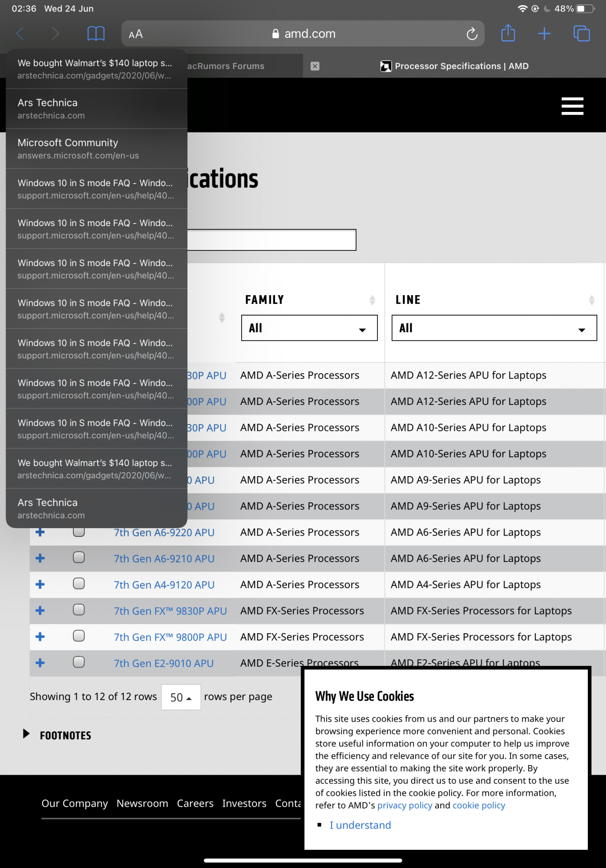This screenshot has width=606, height=868.
Task: Go to Our Company in the footer
Action: pos(75,804)
